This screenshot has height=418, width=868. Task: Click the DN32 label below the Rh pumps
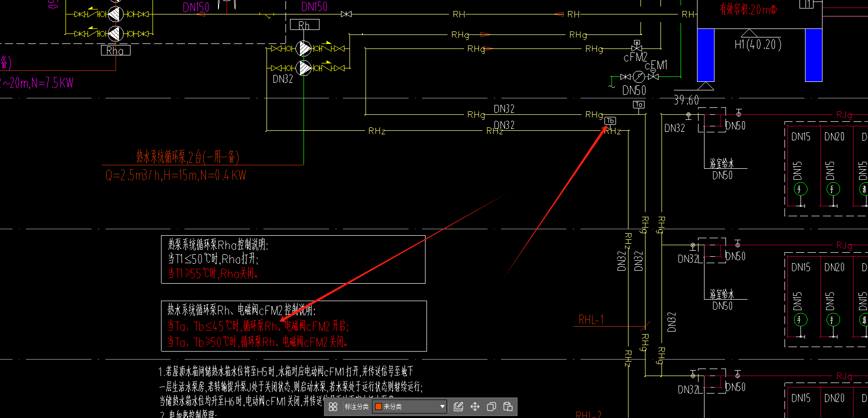pos(282,79)
